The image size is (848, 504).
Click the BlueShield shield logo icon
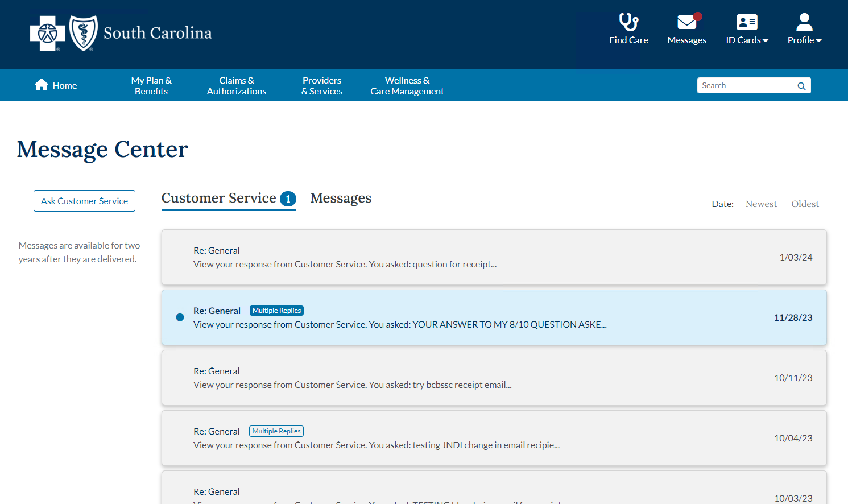tap(84, 33)
